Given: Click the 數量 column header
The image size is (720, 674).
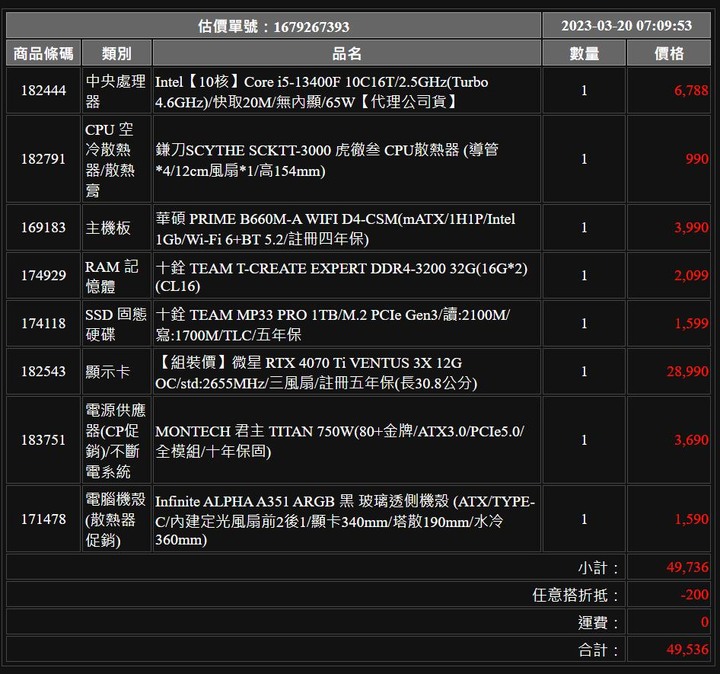Looking at the screenshot, I should [584, 53].
